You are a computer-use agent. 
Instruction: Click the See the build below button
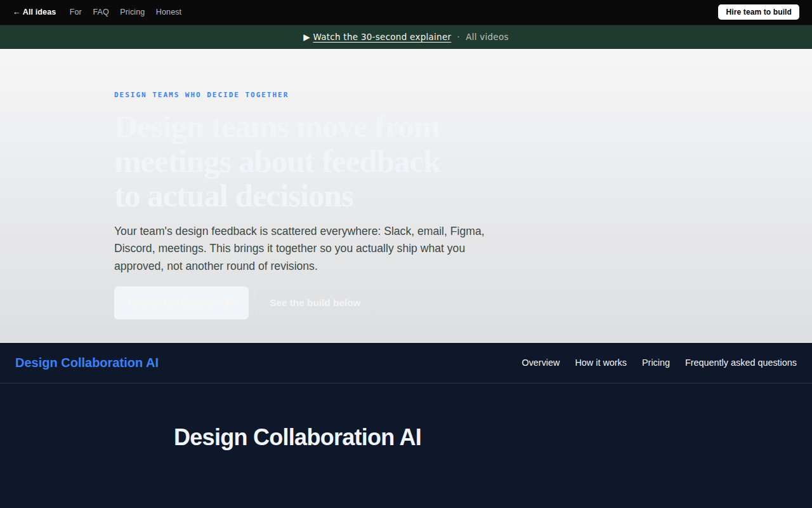click(x=315, y=303)
